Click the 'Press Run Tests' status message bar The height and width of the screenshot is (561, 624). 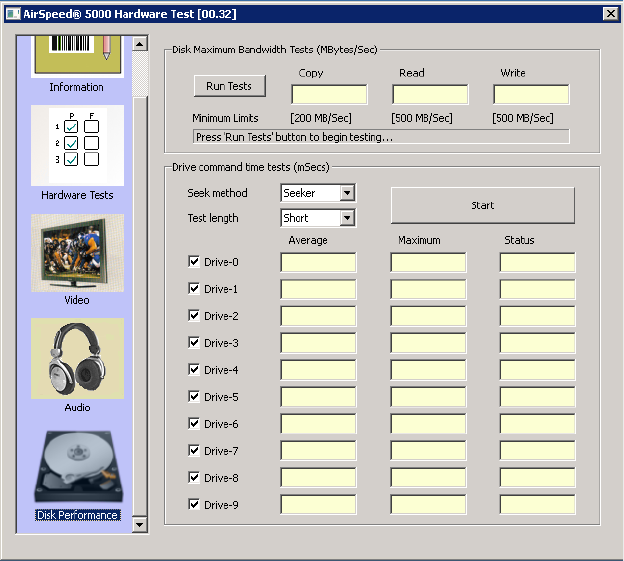point(381,137)
